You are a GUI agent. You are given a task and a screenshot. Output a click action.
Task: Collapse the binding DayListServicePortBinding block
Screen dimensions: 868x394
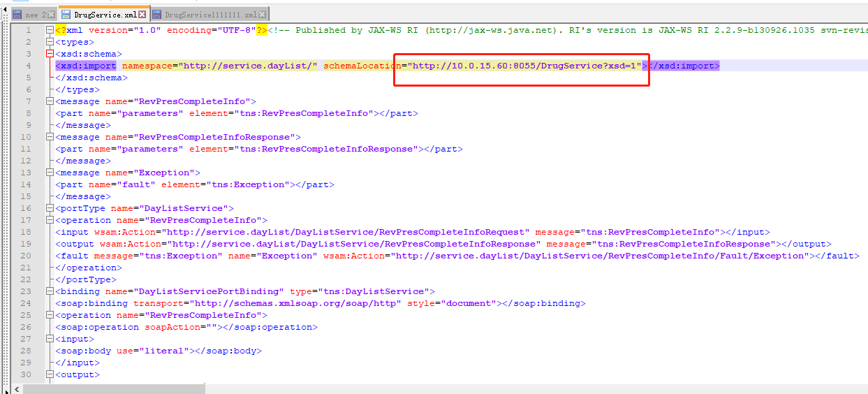tap(49, 291)
